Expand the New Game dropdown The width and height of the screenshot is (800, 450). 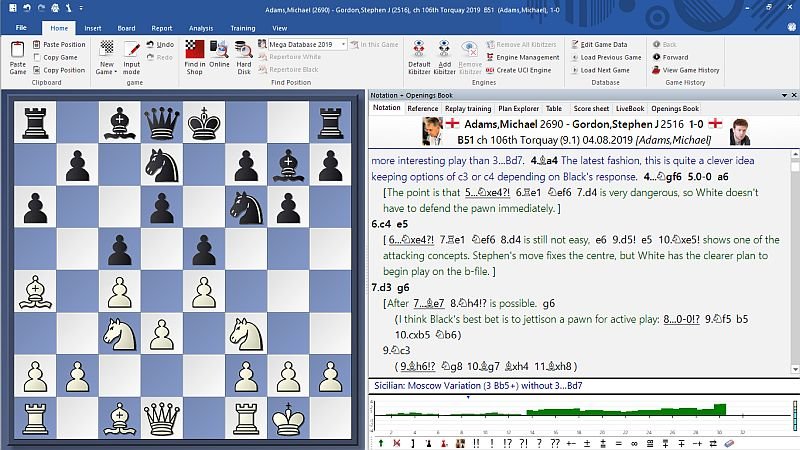click(x=105, y=72)
